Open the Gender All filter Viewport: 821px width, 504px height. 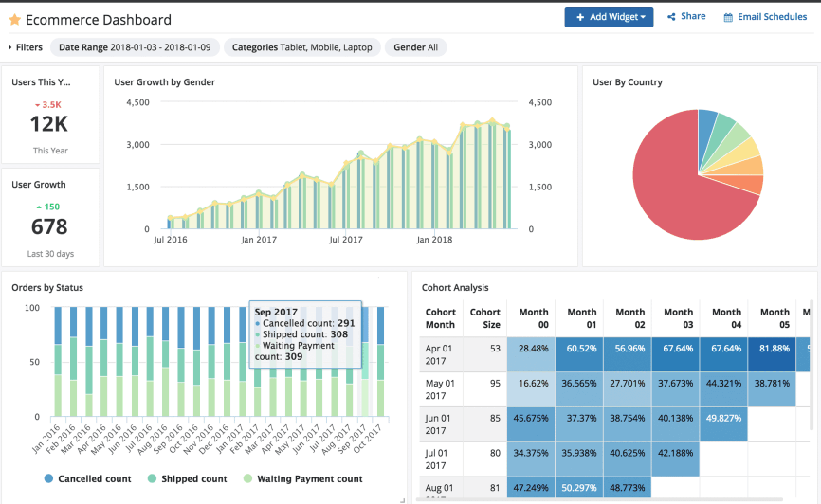[415, 47]
